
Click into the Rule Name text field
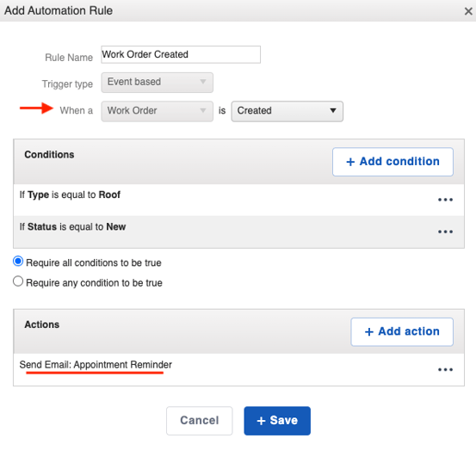pos(181,54)
